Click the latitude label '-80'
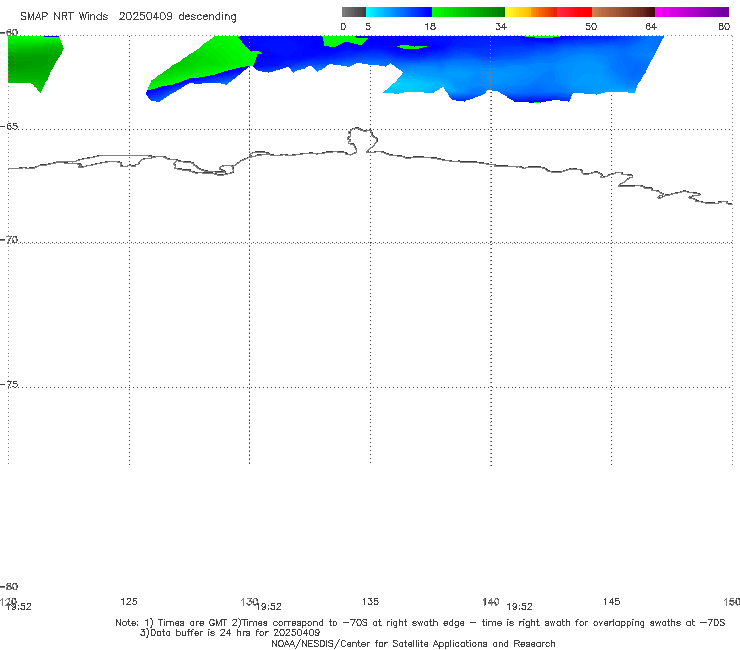The image size is (740, 650). (x=9, y=586)
